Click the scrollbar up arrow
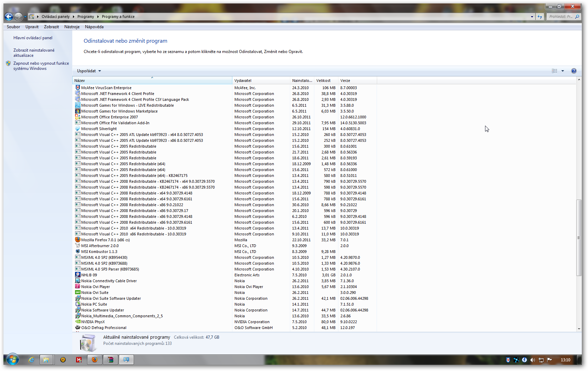588x371 pixels. 579,79
